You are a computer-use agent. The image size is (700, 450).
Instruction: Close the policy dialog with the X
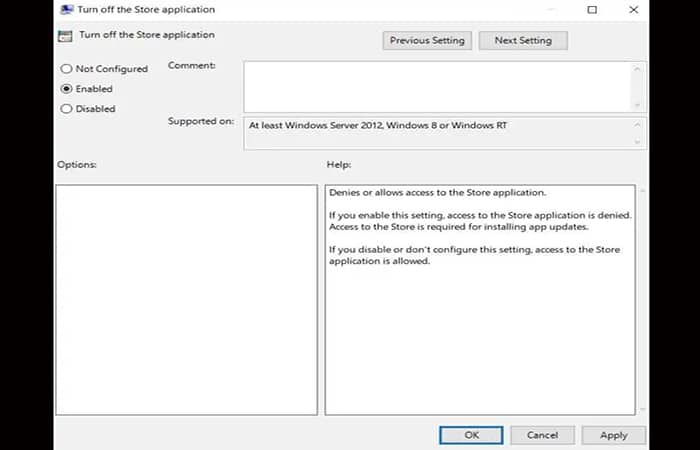[634, 10]
